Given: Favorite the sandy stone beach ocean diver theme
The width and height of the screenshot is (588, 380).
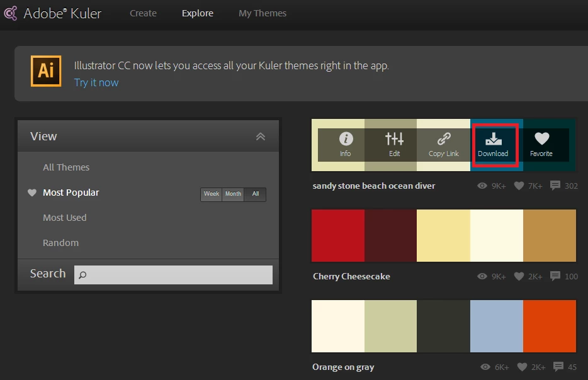Looking at the screenshot, I should [x=541, y=145].
